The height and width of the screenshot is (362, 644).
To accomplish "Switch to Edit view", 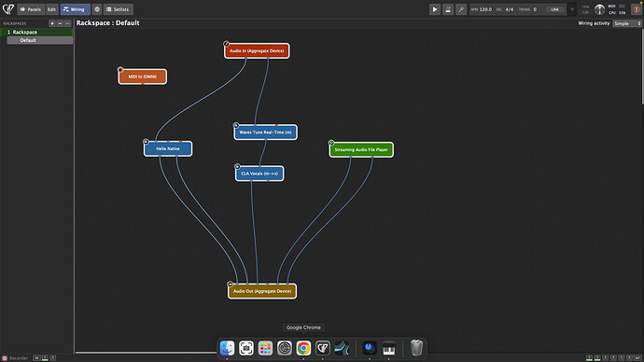I will point(51,9).
